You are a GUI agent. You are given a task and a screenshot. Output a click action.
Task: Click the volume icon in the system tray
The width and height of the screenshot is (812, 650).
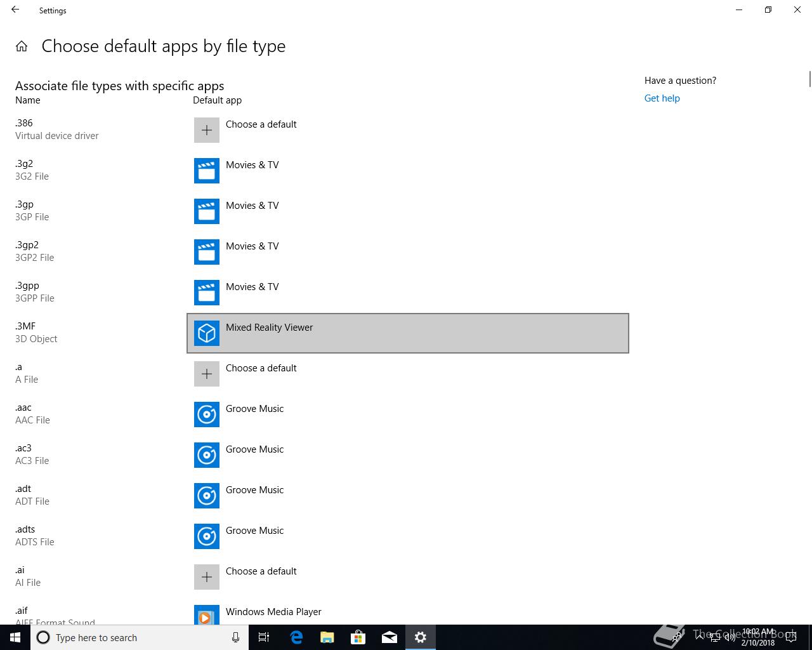(730, 637)
